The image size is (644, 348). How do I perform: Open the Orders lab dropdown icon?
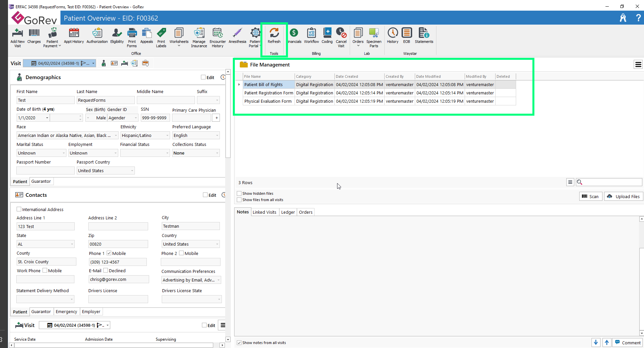pyautogui.click(x=358, y=38)
